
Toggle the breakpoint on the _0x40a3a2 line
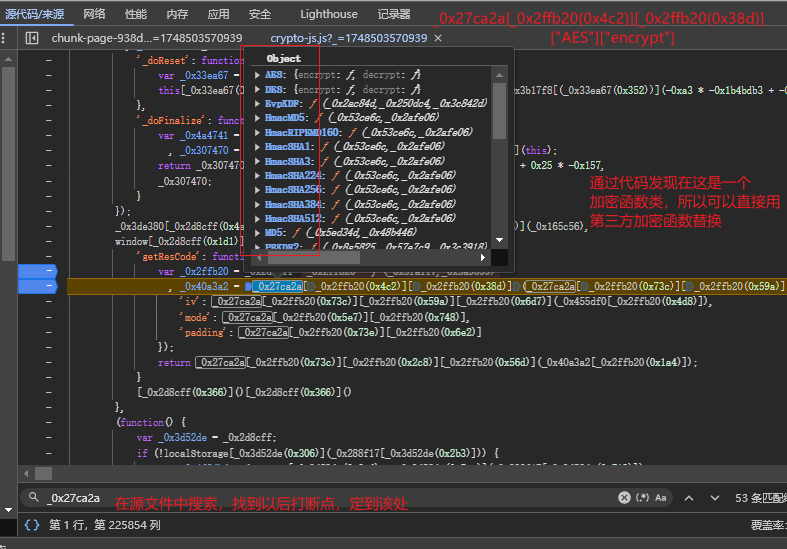pyautogui.click(x=38, y=286)
